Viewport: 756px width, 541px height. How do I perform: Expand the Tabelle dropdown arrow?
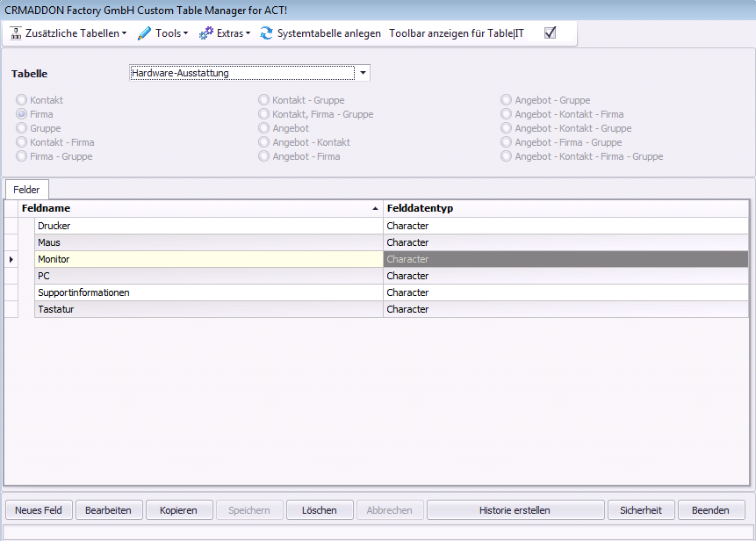pos(363,73)
